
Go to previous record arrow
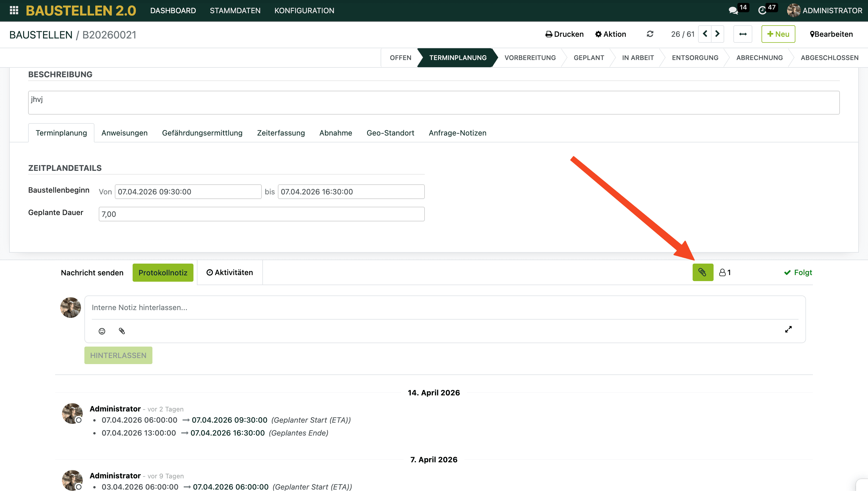705,34
